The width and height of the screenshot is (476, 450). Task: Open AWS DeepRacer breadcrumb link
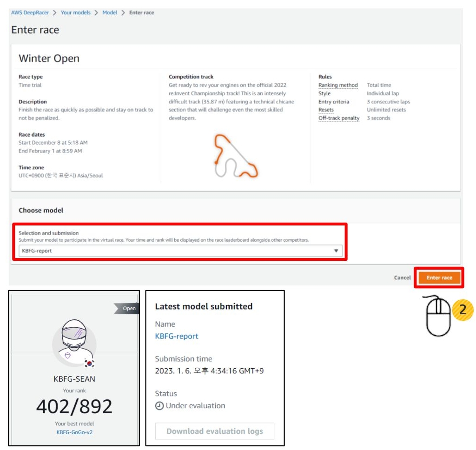click(30, 13)
